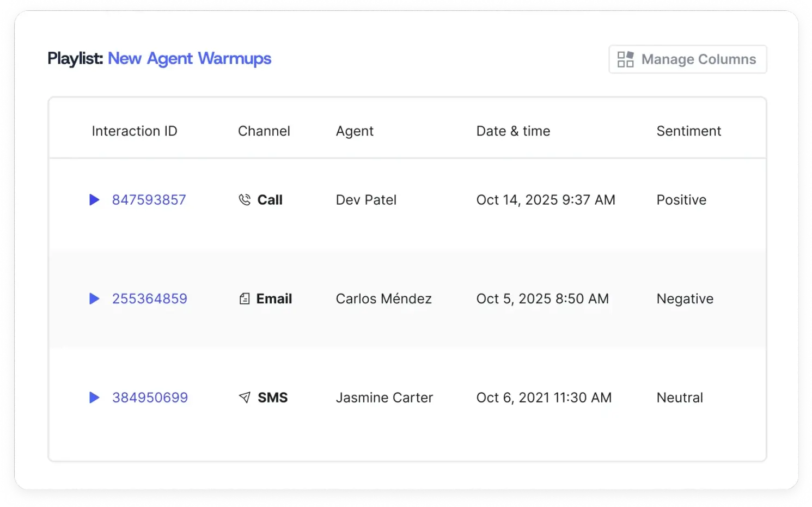This screenshot has height=507, width=812.
Task: Select the Channel column header
Action: pyautogui.click(x=264, y=131)
